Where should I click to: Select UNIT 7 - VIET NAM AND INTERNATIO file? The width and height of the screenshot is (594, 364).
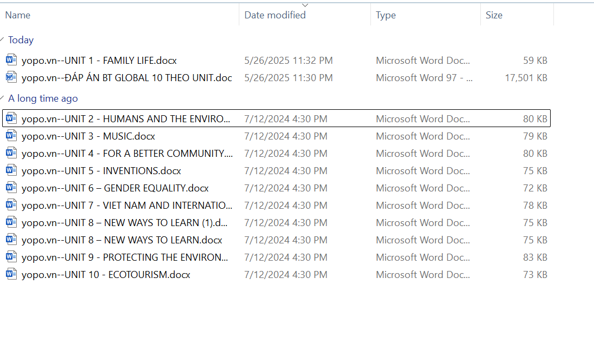127,205
